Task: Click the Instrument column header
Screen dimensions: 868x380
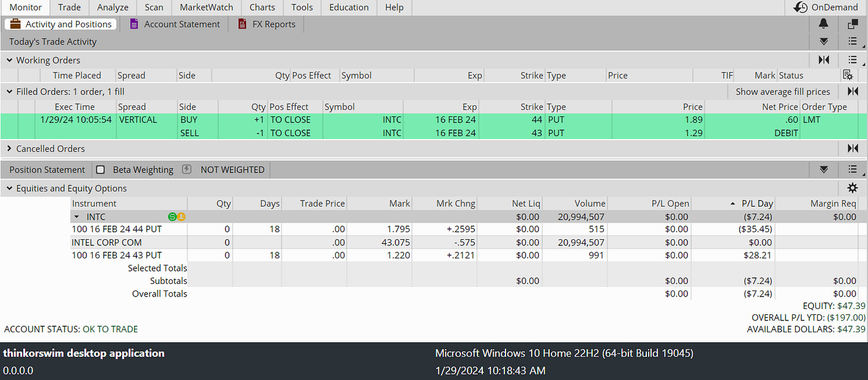Action: point(94,203)
